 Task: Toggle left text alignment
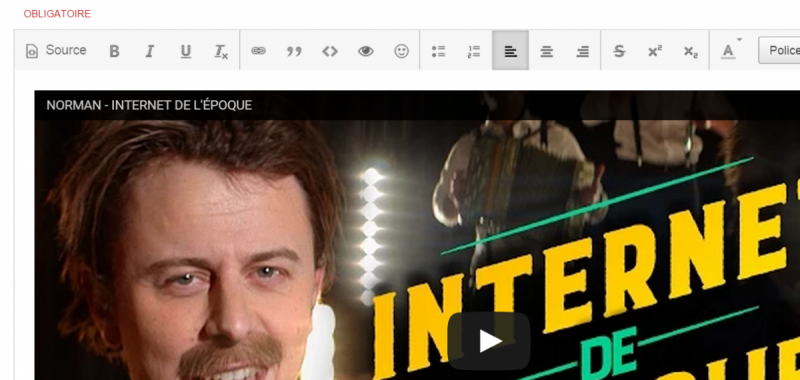point(510,50)
